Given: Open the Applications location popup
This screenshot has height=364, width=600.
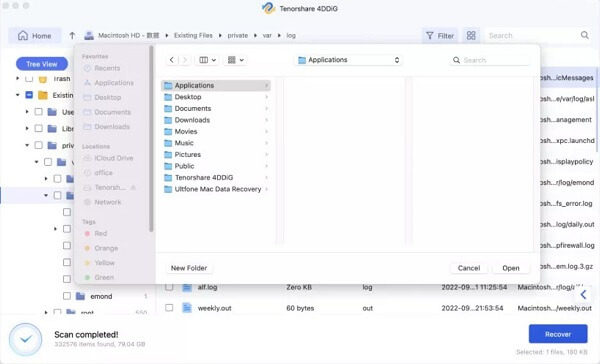Looking at the screenshot, I should 348,60.
